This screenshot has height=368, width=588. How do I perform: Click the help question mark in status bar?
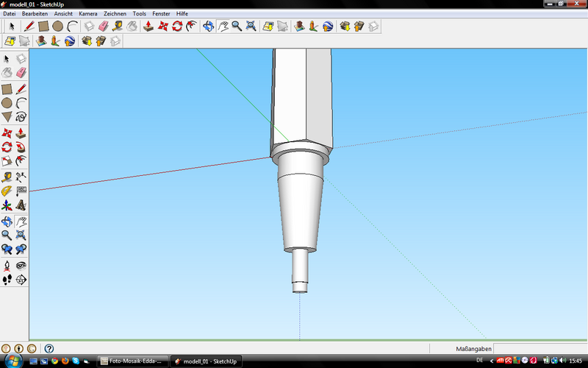49,348
